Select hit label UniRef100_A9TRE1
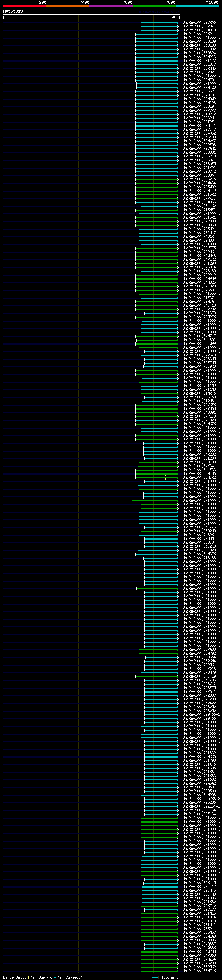 click(x=199, y=122)
